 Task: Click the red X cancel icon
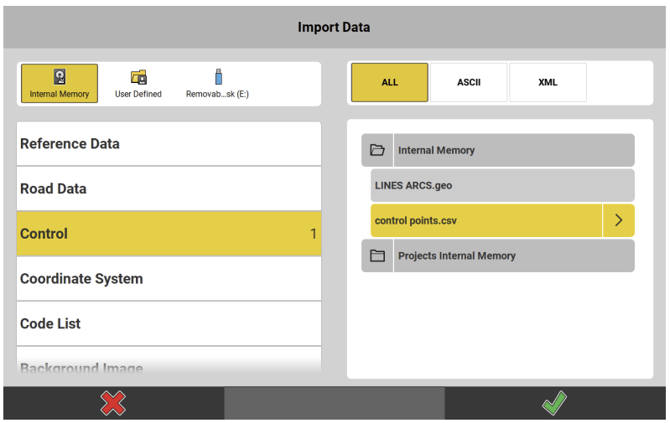point(113,403)
